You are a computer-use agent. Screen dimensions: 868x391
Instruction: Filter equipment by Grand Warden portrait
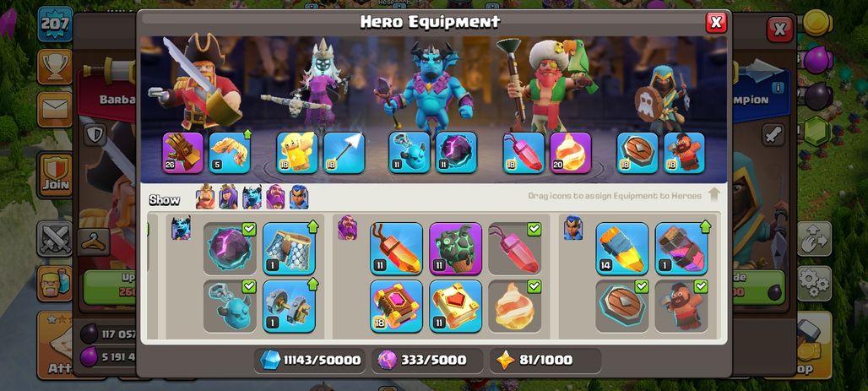tap(275, 197)
